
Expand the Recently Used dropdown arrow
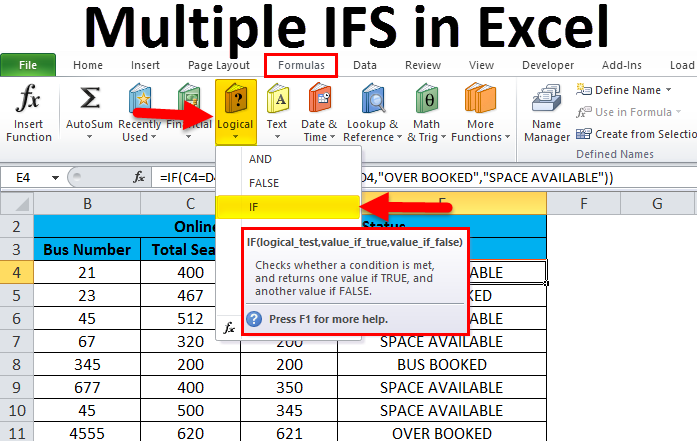153,137
